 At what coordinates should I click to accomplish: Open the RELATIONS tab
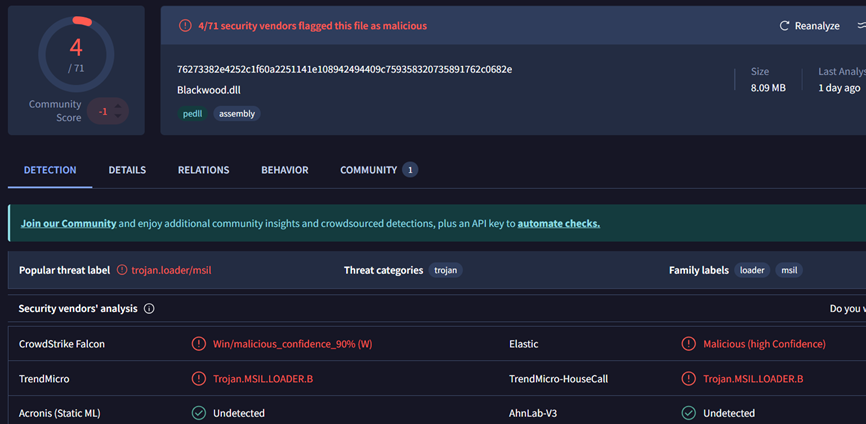203,170
